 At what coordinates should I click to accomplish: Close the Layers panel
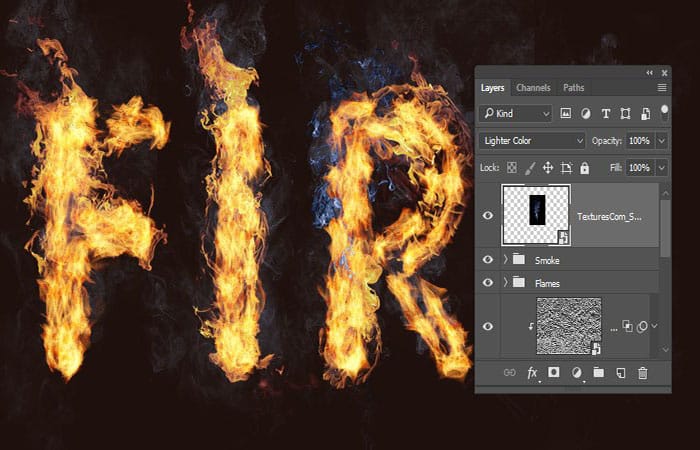coord(664,73)
